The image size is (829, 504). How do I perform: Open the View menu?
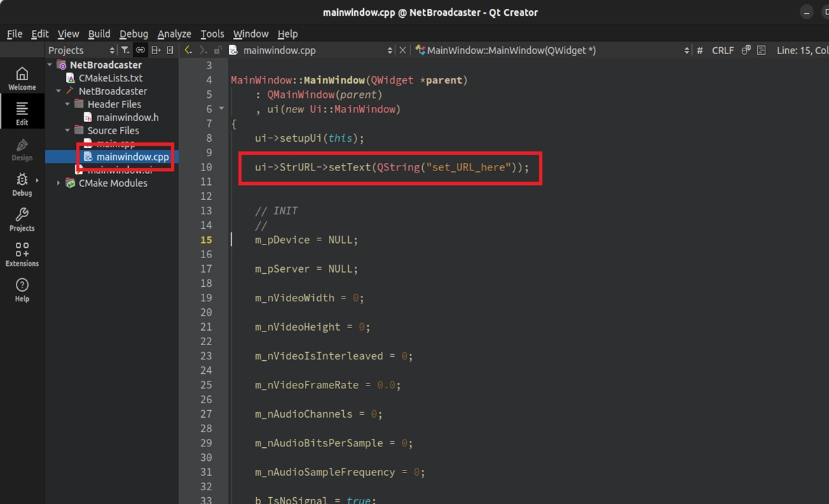point(68,34)
